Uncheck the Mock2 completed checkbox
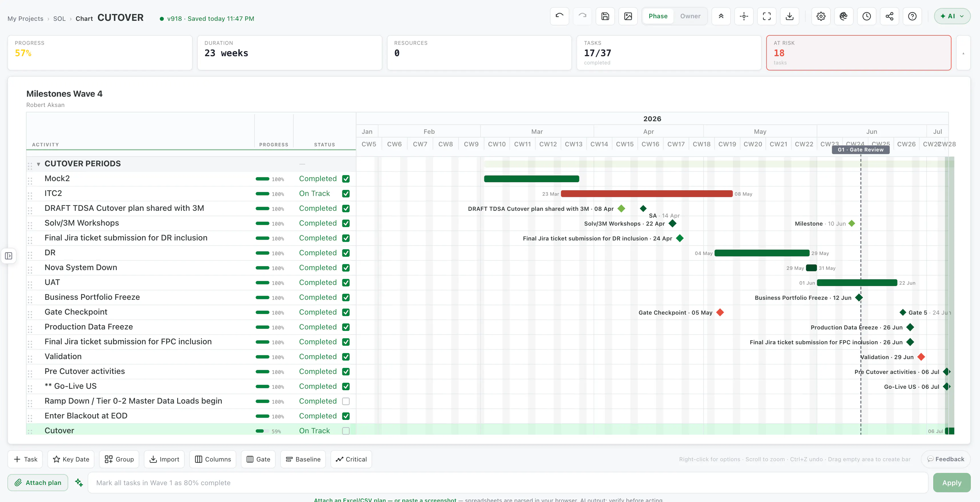Image resolution: width=980 pixels, height=502 pixels. pos(345,179)
